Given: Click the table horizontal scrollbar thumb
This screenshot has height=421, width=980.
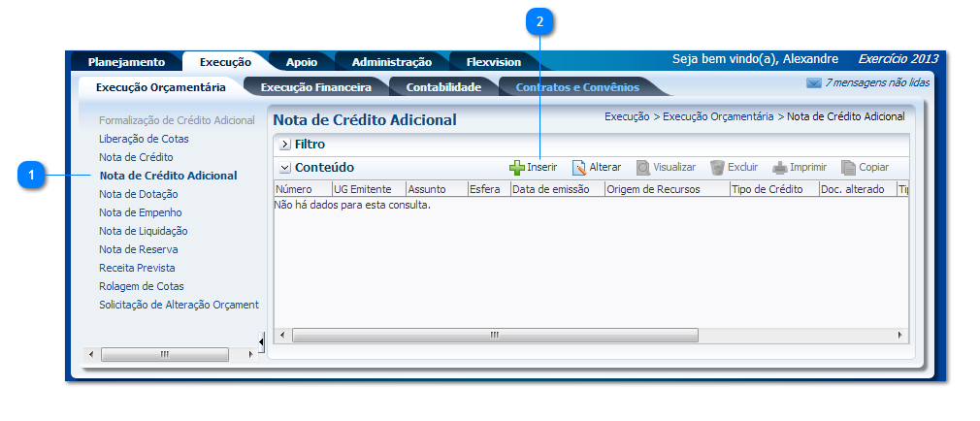Looking at the screenshot, I should 495,335.
